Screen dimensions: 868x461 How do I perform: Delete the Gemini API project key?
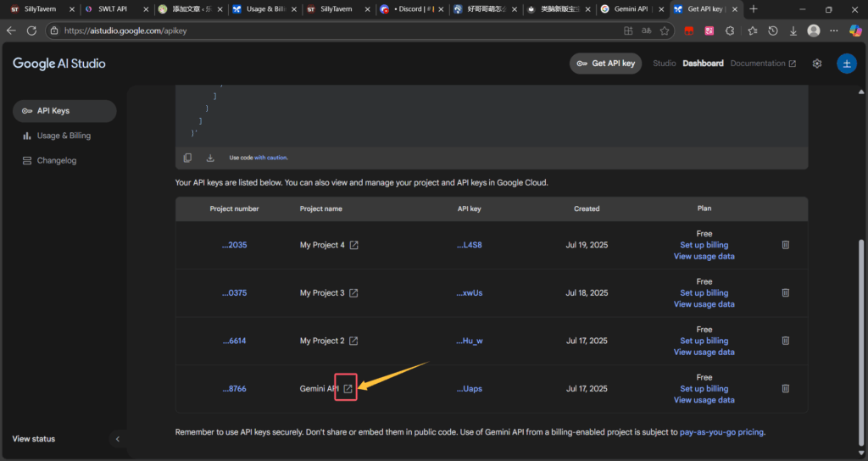(x=785, y=389)
